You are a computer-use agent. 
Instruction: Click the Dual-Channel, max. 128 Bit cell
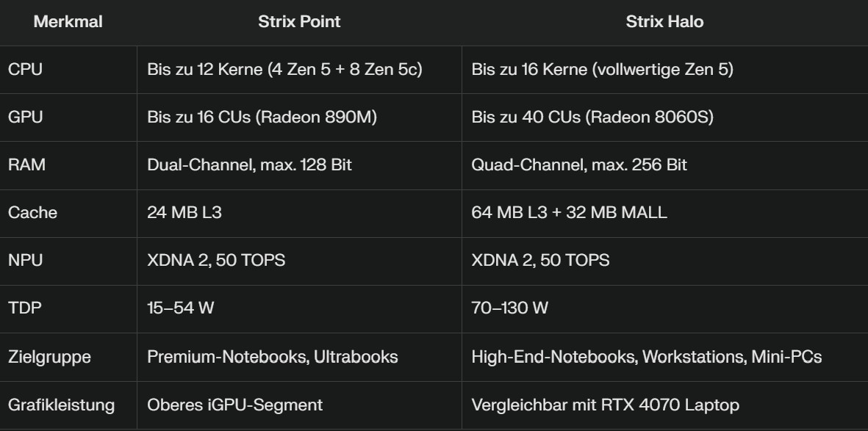[x=249, y=165]
